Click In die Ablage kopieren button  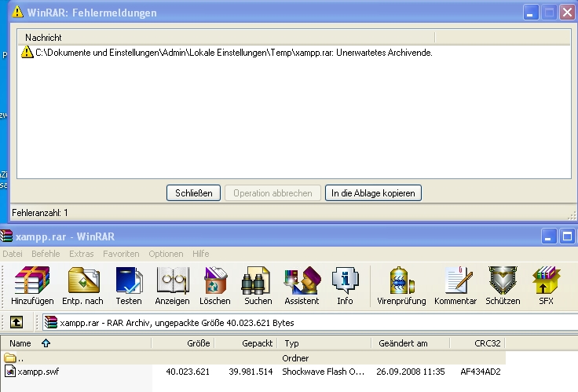(x=374, y=193)
